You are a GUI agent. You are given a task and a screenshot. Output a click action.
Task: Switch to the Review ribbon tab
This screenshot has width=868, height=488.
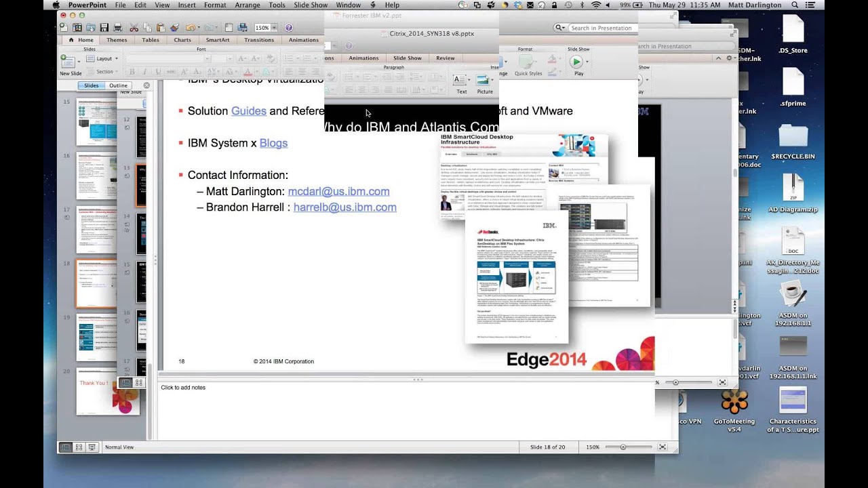446,58
